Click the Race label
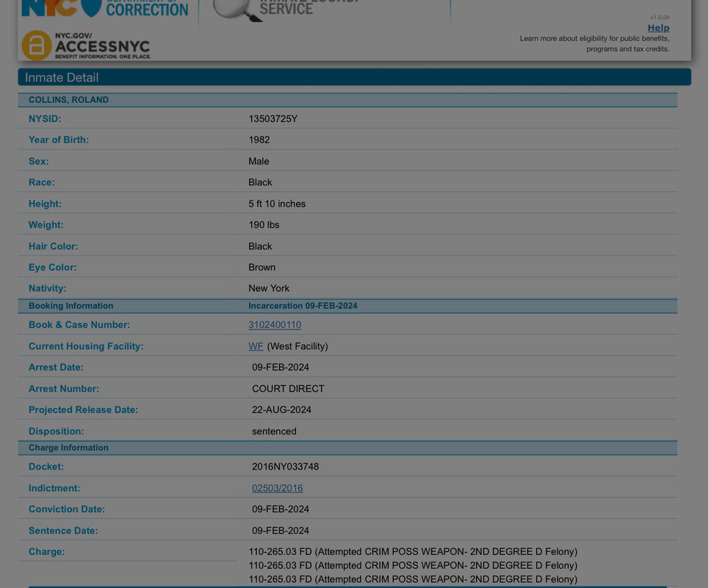This screenshot has height=588, width=709. [x=42, y=182]
